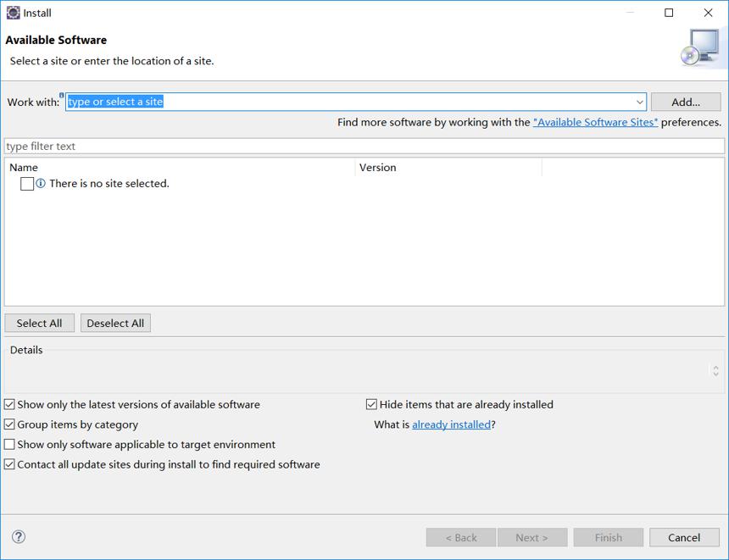Click the help question mark icon
This screenshot has width=729, height=560.
pyautogui.click(x=19, y=537)
